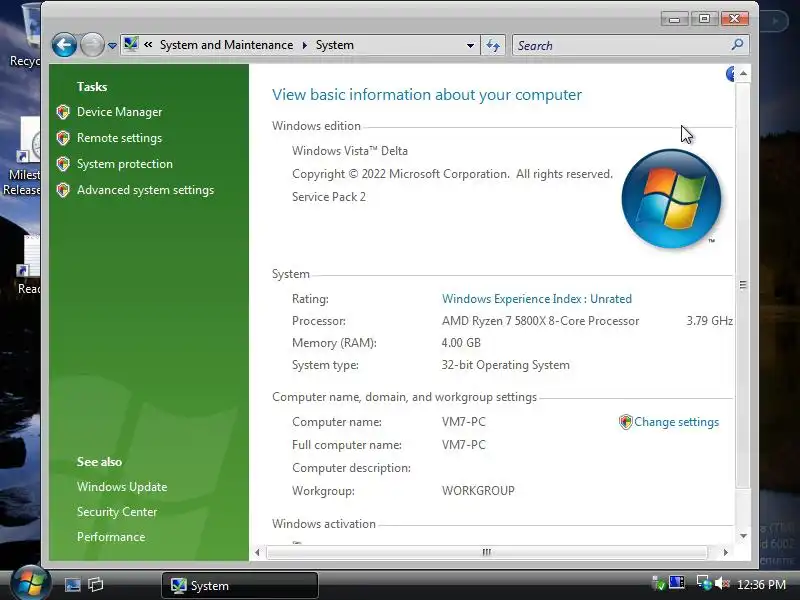Click Show Desktop quick launch icon

(72, 585)
